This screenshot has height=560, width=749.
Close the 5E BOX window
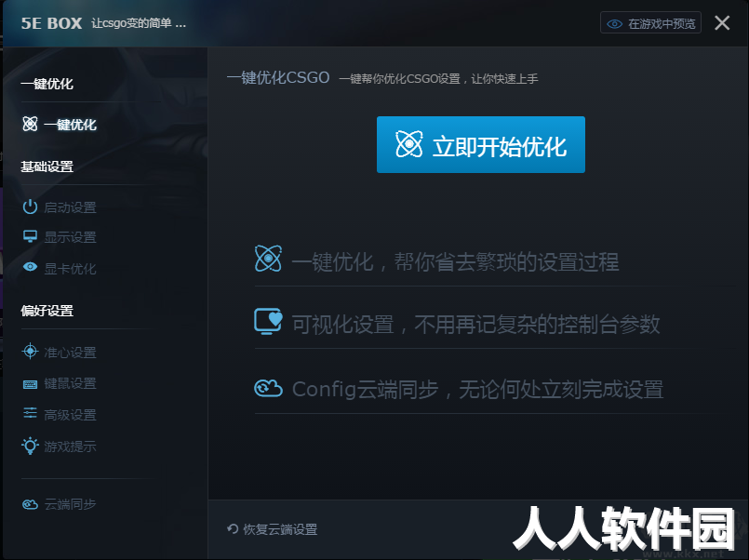click(722, 22)
